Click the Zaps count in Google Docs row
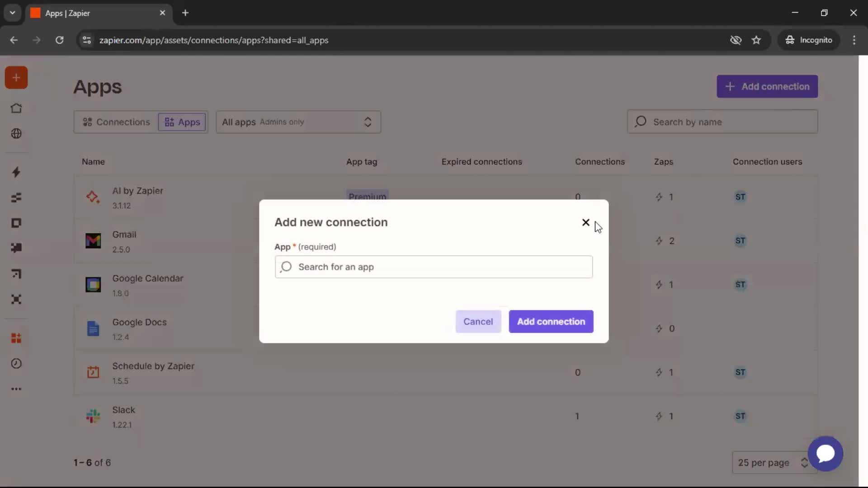Screen dimensions: 868x488 click(x=665, y=328)
